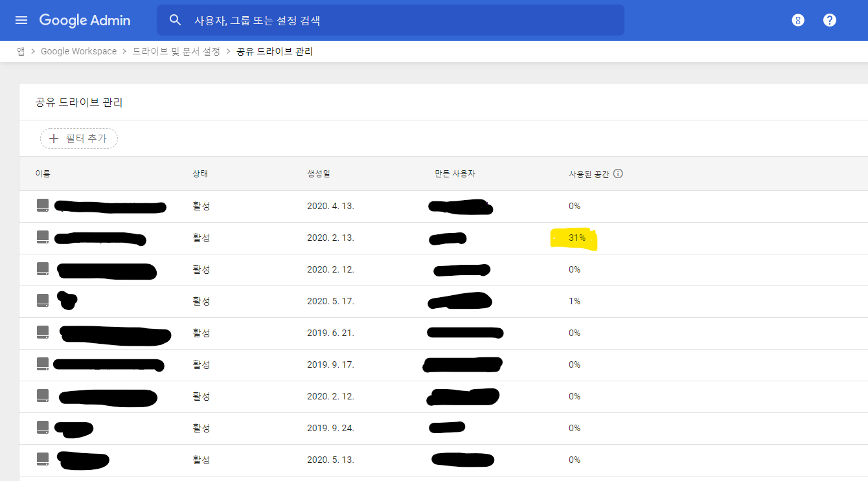Click 활성 status in the 2020. 5. 17. row
The image size is (868, 481).
(x=201, y=301)
